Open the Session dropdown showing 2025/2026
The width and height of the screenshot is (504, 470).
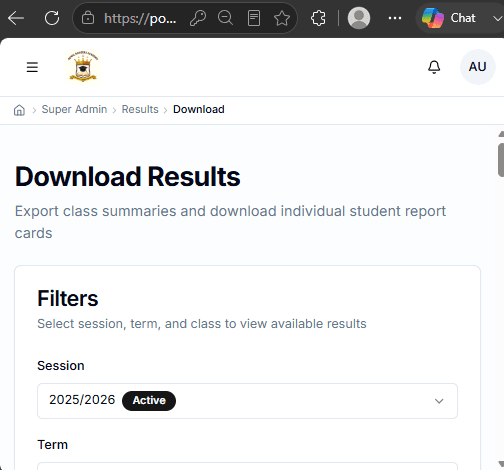click(247, 401)
